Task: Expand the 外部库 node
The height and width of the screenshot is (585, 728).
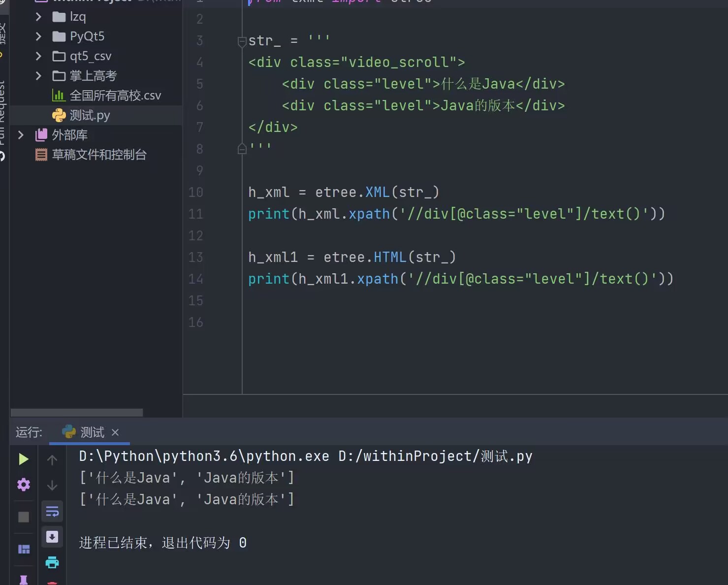Action: click(x=21, y=135)
